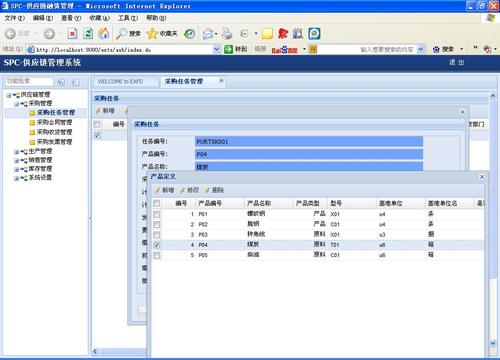500x360 pixels.
Task: Collapse the 供应链管理 root tree node
Action: click(8, 95)
